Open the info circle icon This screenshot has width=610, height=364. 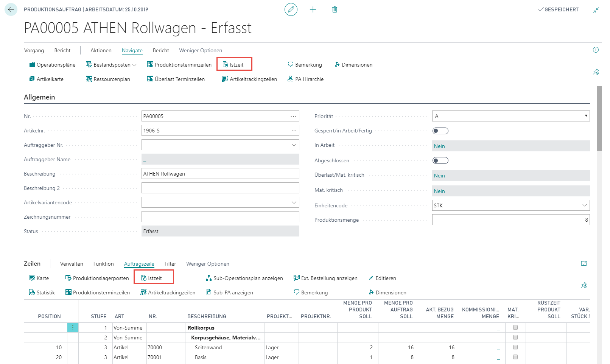596,50
